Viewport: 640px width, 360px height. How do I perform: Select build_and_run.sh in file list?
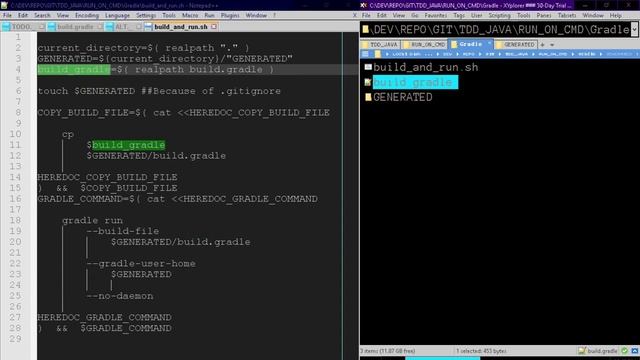point(425,67)
